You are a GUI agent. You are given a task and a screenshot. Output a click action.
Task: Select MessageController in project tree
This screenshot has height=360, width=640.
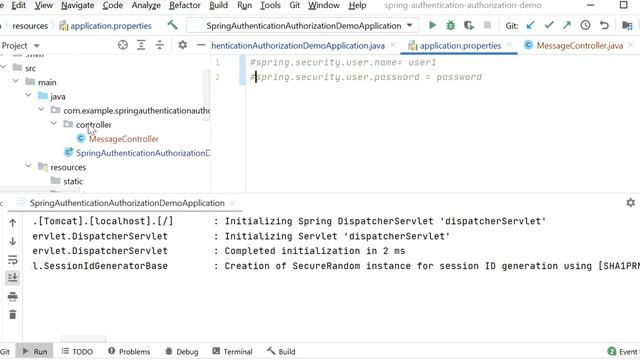[124, 139]
